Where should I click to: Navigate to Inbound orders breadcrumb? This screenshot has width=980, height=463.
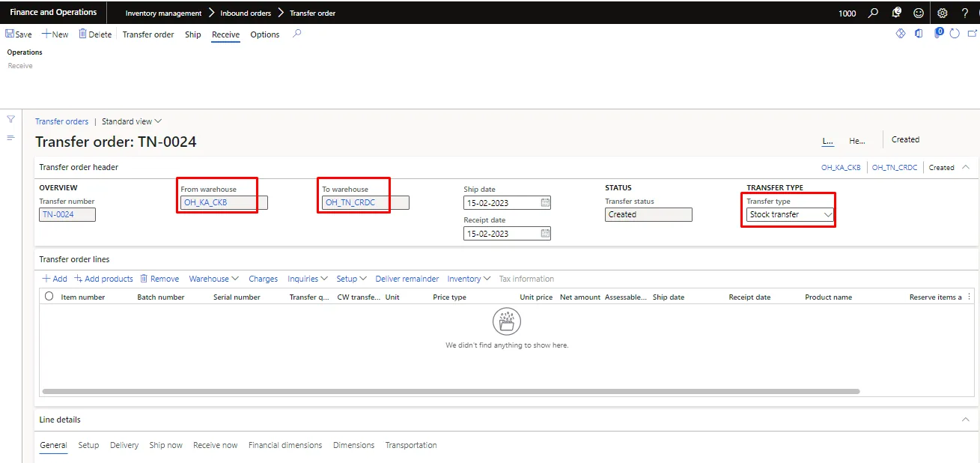[x=246, y=13]
